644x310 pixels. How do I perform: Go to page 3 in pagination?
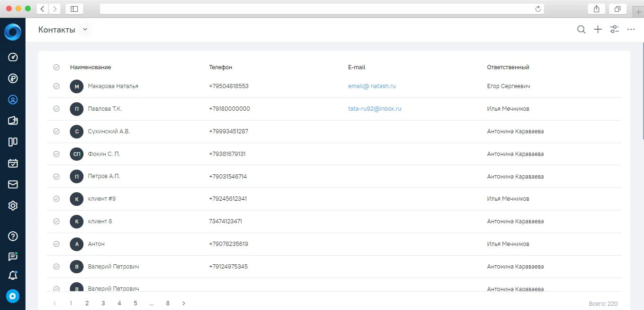point(103,303)
